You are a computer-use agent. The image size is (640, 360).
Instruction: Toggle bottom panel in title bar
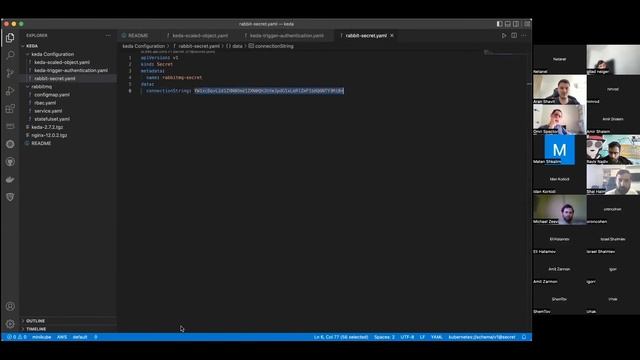508,24
